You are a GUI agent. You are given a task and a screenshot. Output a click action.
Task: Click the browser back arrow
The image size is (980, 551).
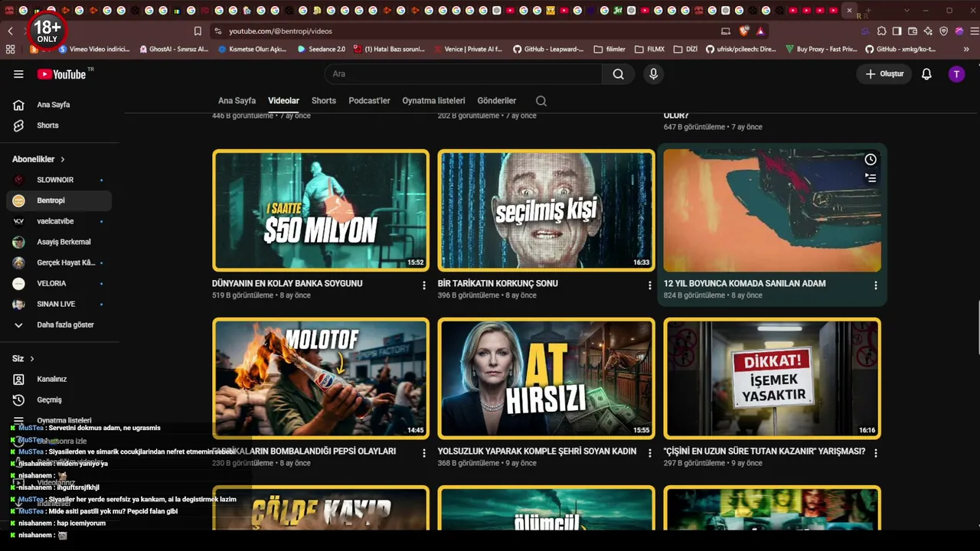[x=10, y=31]
